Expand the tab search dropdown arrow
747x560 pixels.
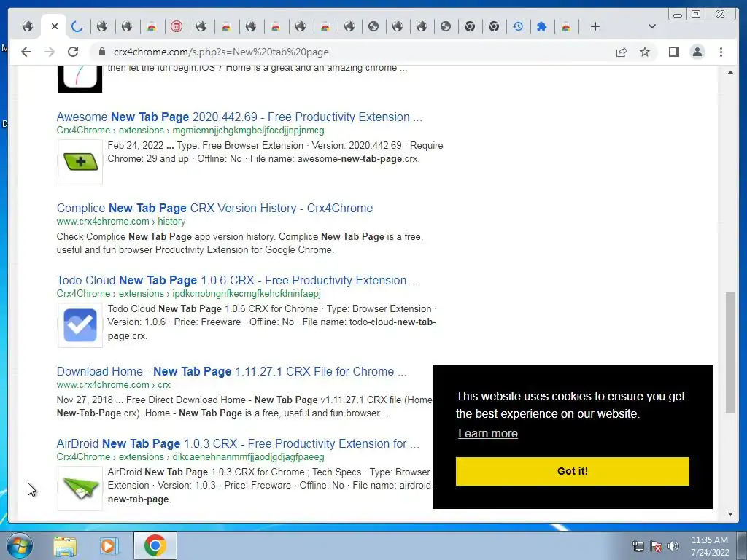(652, 26)
